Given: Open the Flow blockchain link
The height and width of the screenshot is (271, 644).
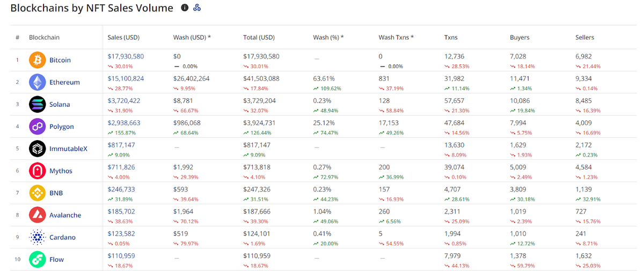Looking at the screenshot, I should 56,259.
